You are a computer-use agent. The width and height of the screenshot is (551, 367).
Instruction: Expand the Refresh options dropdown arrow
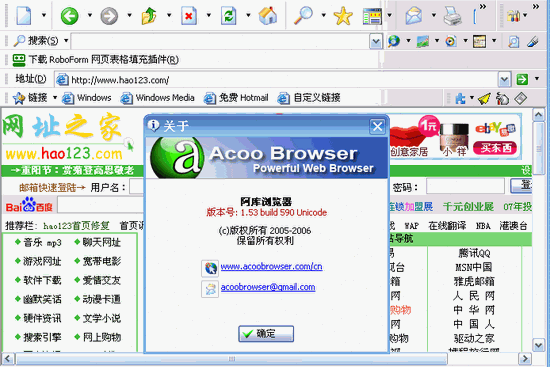[248, 15]
